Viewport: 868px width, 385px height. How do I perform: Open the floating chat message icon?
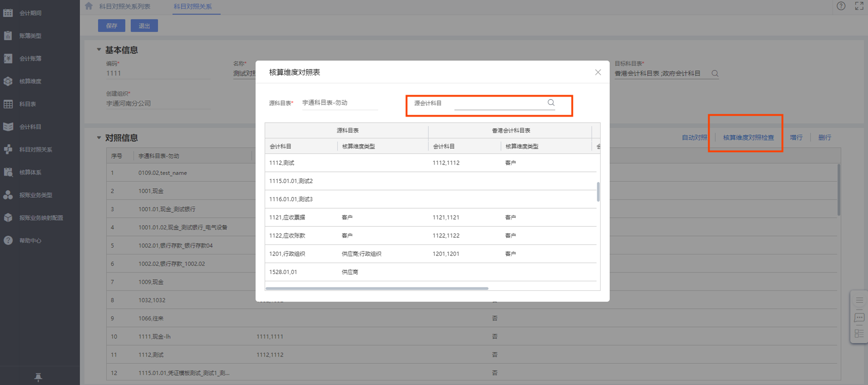(859, 317)
